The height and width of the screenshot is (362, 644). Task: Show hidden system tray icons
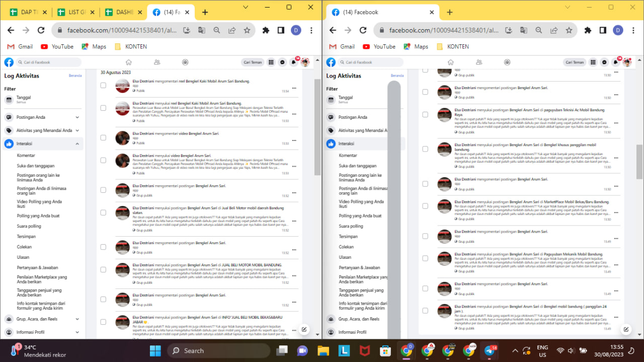pyautogui.click(x=515, y=350)
